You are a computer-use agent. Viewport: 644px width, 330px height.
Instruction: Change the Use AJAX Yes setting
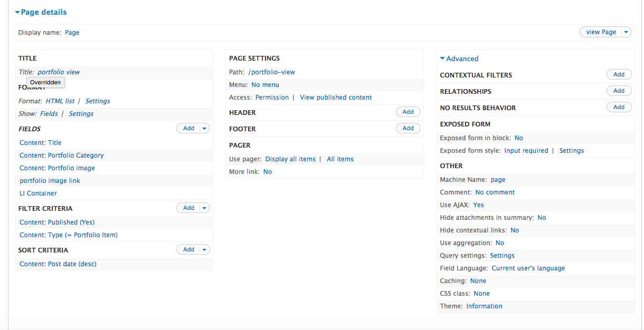pos(478,205)
